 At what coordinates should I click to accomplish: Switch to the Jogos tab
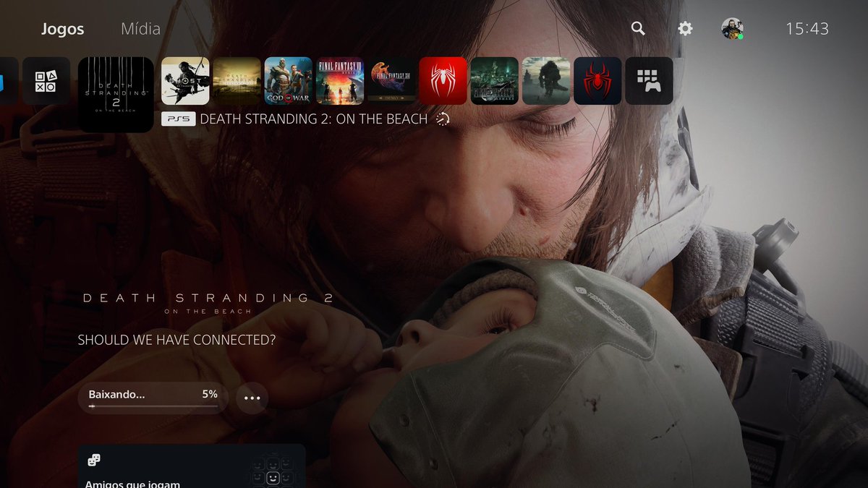pyautogui.click(x=62, y=29)
